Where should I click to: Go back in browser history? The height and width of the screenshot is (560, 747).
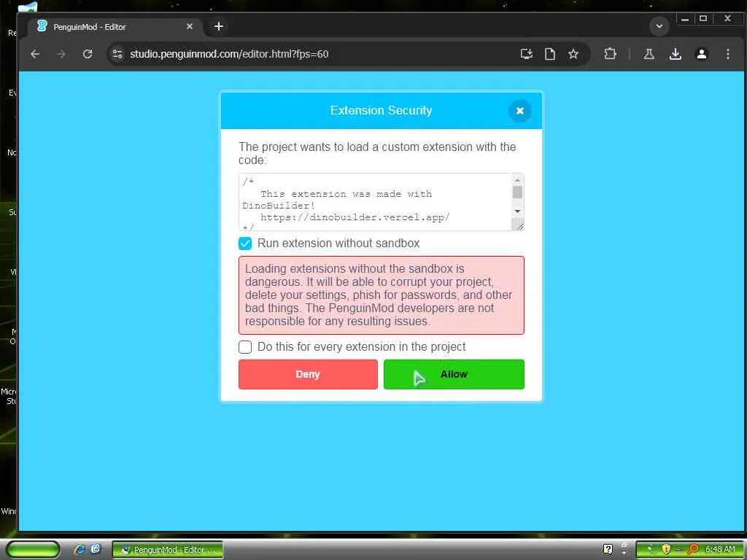coord(35,54)
